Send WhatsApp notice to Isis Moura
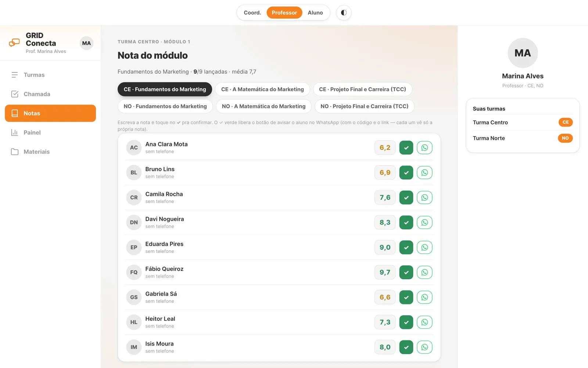This screenshot has height=368, width=588. 424,347
